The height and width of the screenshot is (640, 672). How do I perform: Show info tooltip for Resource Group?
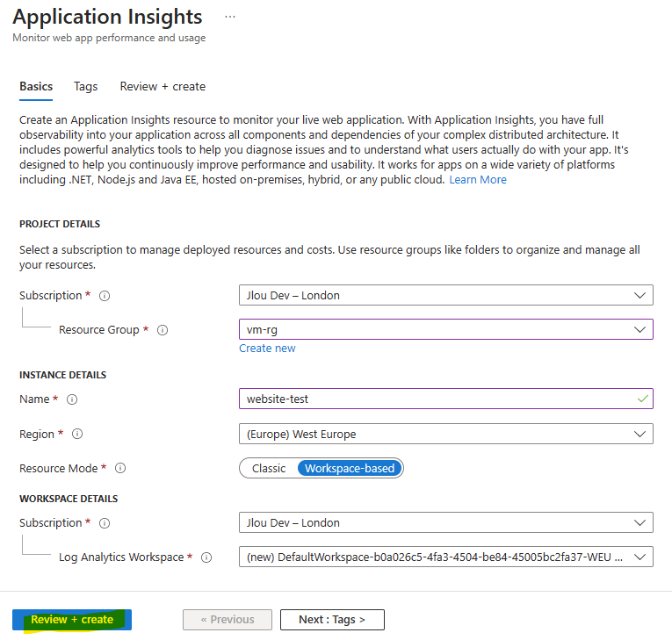(163, 330)
